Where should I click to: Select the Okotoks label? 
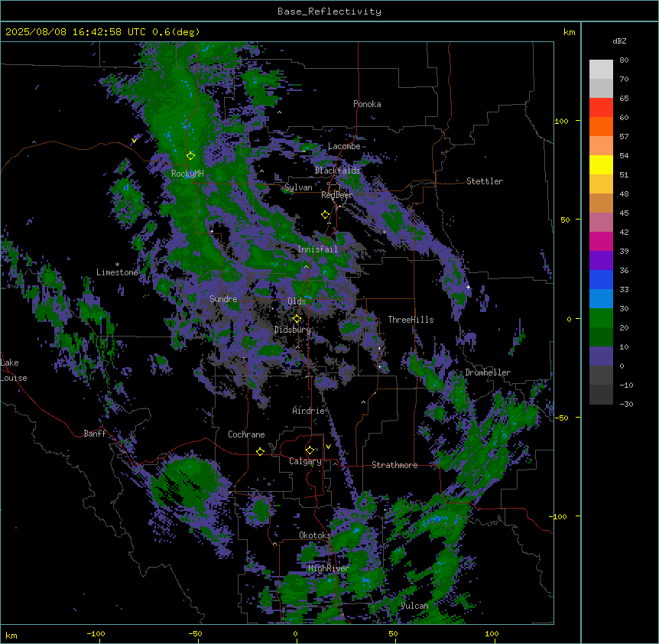coord(315,535)
